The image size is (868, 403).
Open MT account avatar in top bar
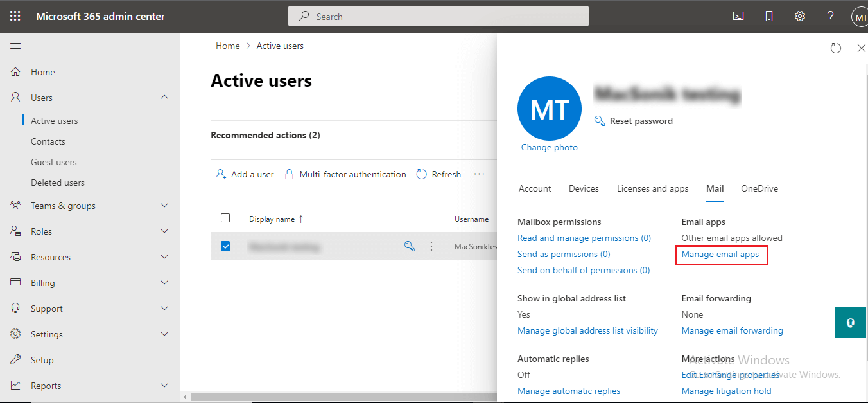(x=860, y=17)
